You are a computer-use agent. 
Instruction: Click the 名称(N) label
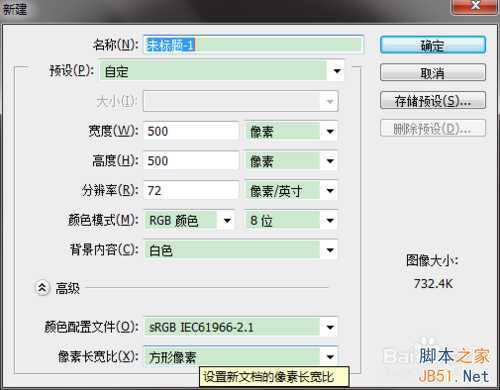[116, 44]
